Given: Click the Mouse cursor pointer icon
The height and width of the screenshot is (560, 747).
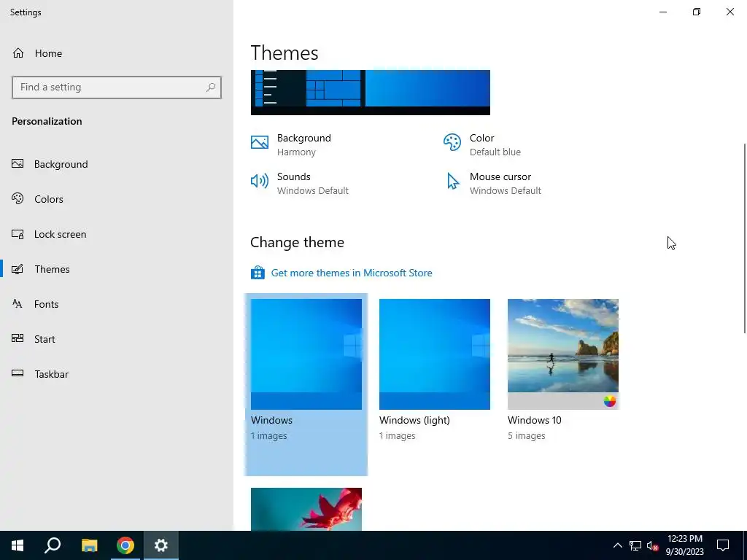Looking at the screenshot, I should tap(452, 182).
